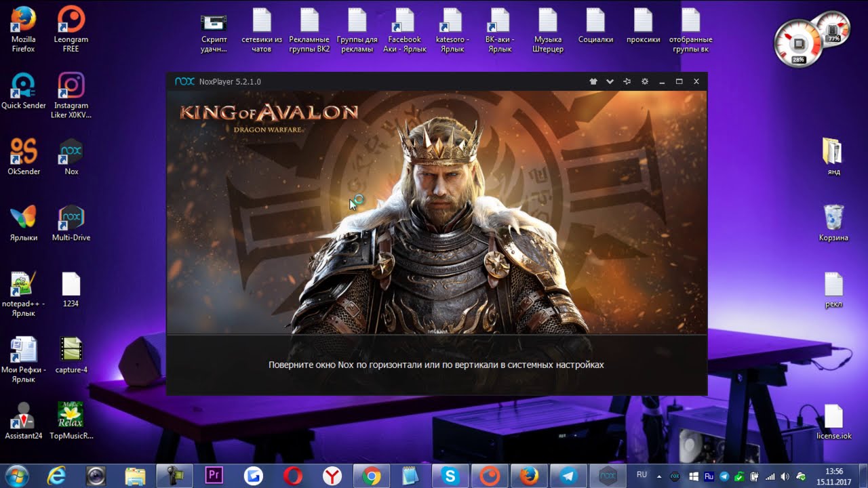The height and width of the screenshot is (488, 868).
Task: Click the Nox logo in title bar
Action: point(184,81)
